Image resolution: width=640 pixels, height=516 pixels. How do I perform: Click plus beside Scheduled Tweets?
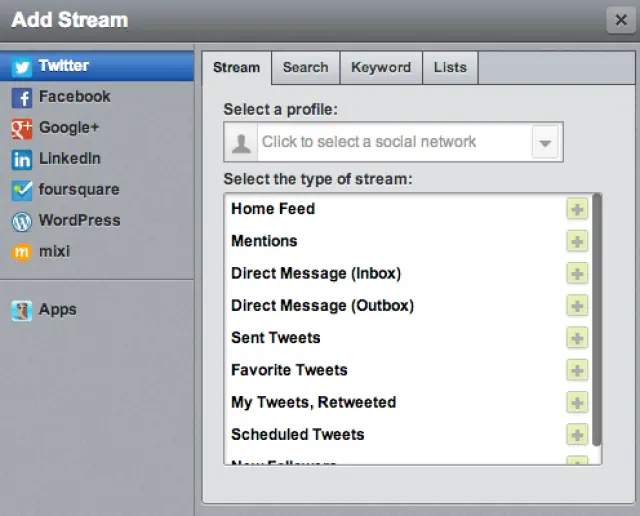pos(577,435)
